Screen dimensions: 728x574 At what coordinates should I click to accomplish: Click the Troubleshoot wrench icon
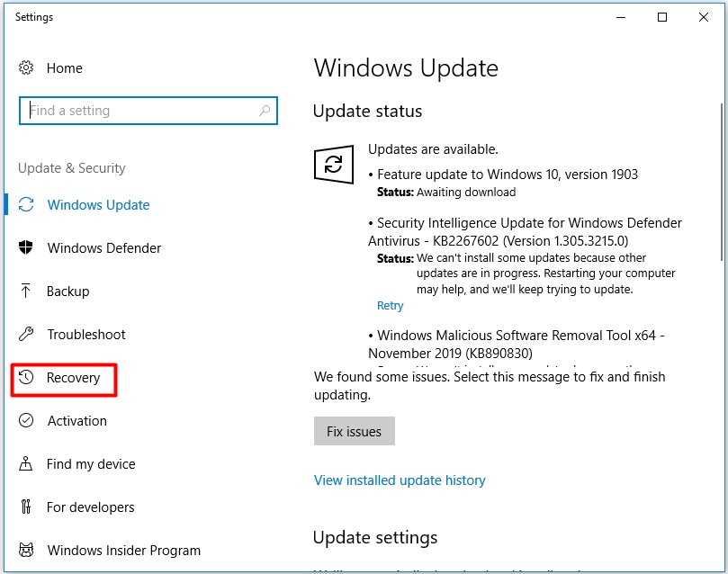click(26, 334)
